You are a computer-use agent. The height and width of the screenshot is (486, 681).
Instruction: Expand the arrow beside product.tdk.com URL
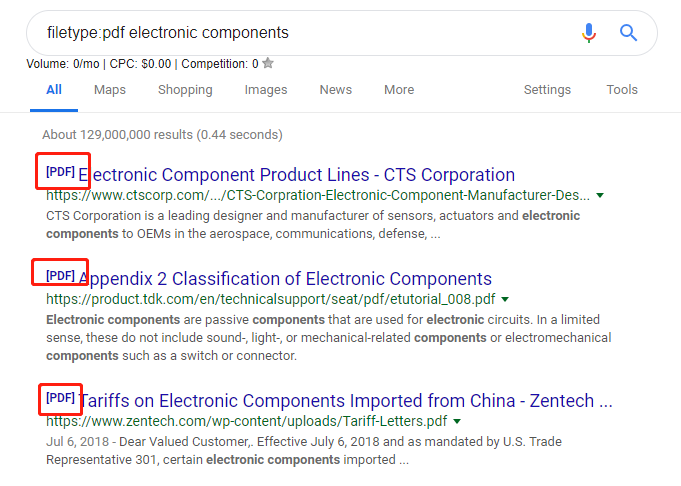(x=505, y=299)
